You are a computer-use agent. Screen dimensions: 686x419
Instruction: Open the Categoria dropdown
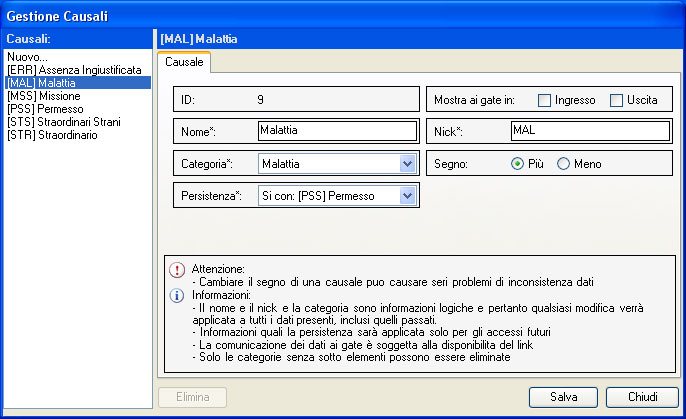[407, 164]
